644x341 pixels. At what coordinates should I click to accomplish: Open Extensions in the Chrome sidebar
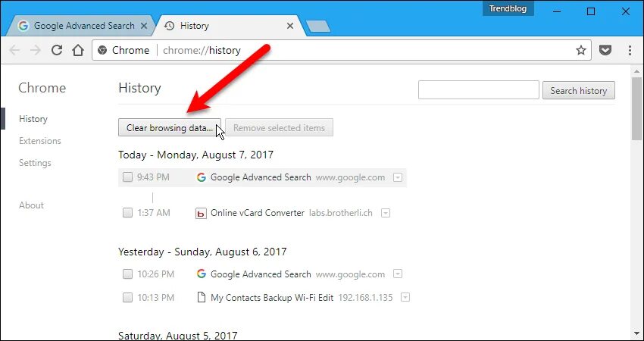[40, 141]
